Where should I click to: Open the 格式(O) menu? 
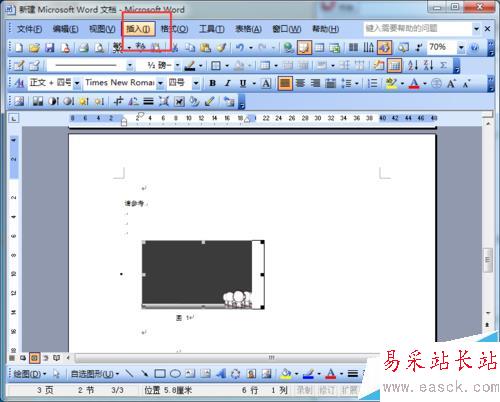pyautogui.click(x=174, y=29)
